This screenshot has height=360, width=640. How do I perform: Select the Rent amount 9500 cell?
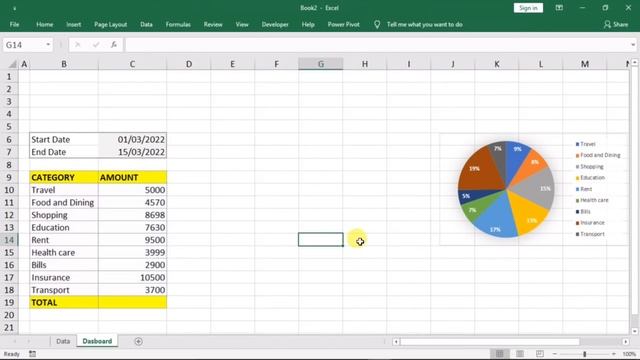coord(132,240)
